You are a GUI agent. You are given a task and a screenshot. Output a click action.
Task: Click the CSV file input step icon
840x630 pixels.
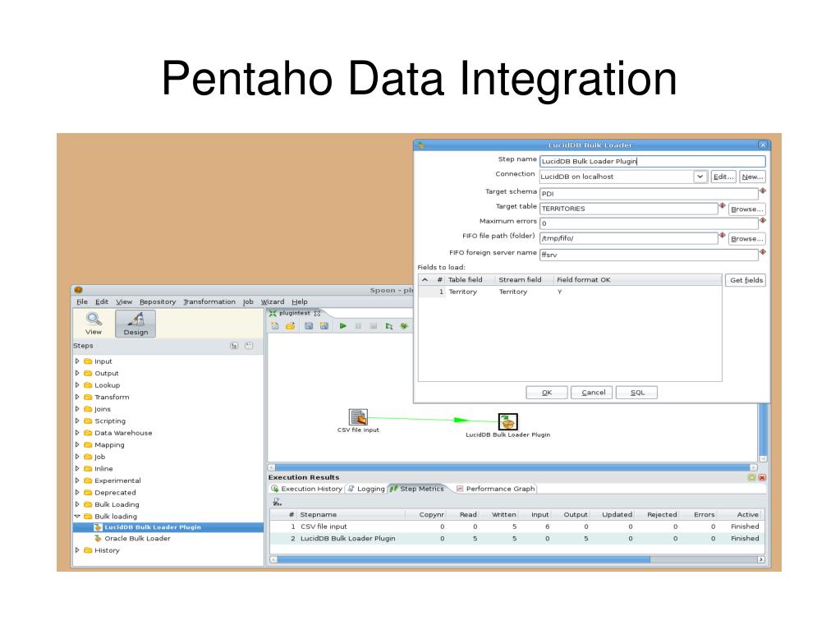tap(358, 416)
